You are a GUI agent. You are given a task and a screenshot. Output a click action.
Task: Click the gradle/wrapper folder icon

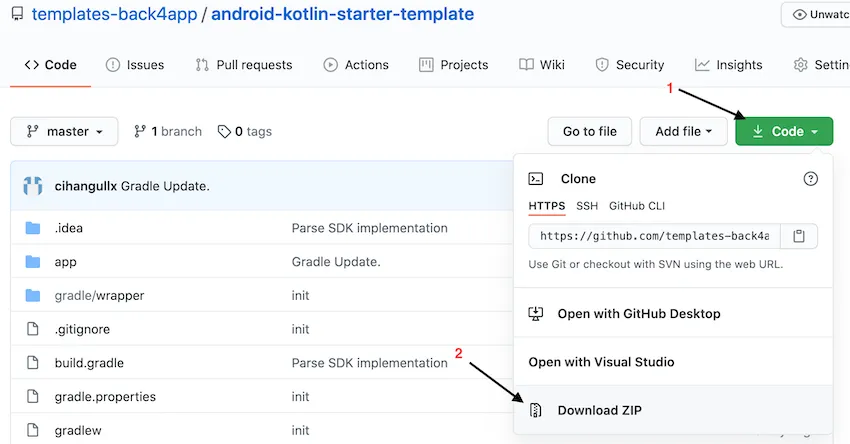click(x=33, y=295)
